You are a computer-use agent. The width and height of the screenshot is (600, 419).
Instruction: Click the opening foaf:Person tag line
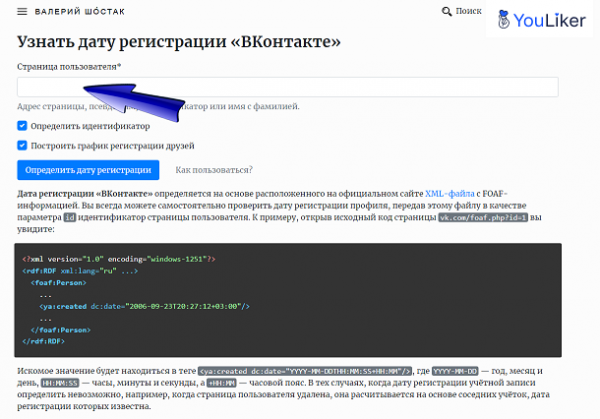59,283
